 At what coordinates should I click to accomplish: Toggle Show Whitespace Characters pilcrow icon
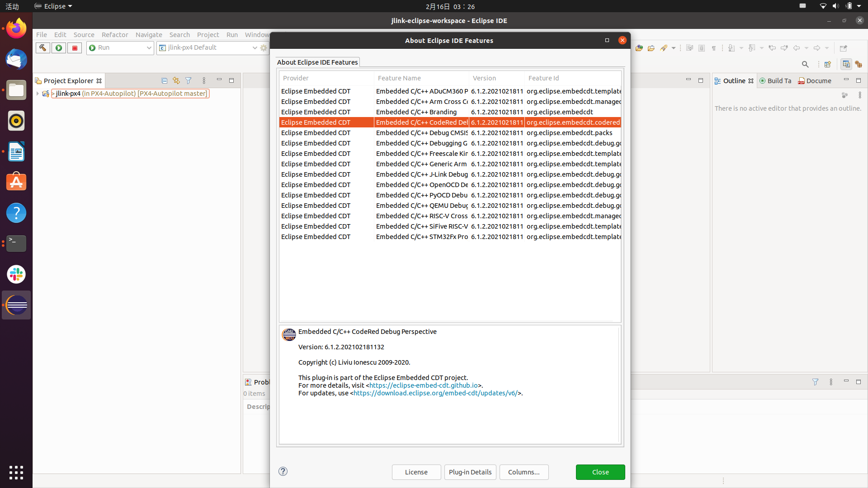714,48
